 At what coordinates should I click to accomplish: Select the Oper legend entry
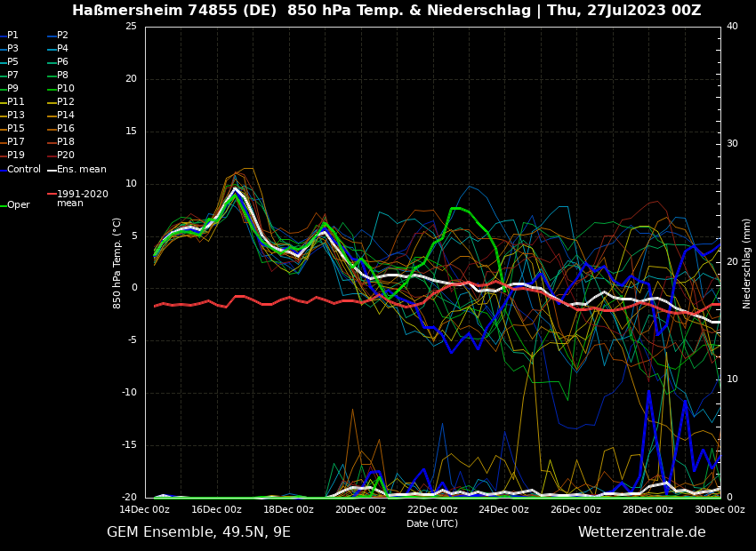pos(18,205)
